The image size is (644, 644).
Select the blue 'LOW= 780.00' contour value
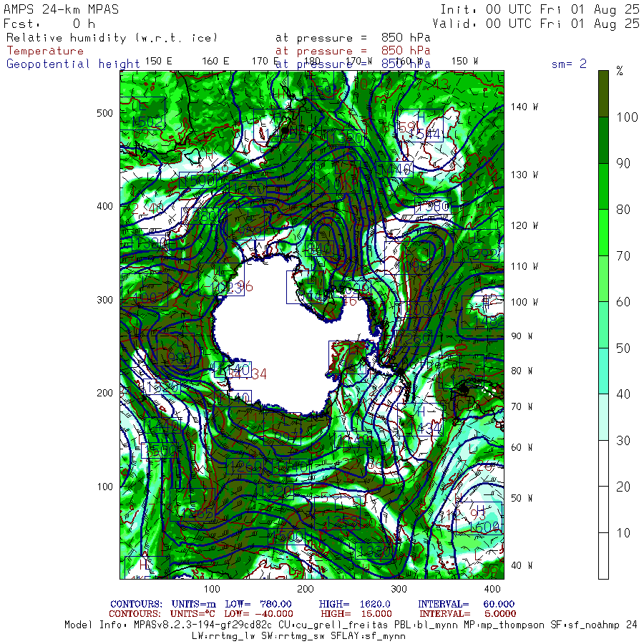[258, 604]
